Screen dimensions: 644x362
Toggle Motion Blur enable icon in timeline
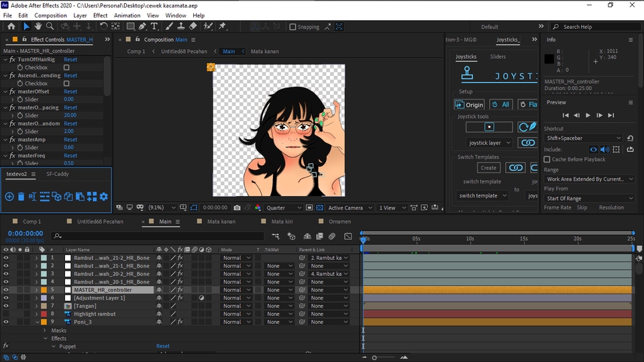tap(332, 236)
